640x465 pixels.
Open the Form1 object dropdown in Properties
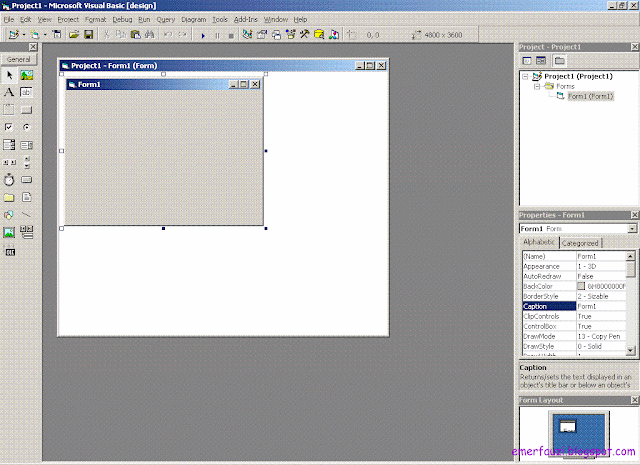pyautogui.click(x=632, y=229)
